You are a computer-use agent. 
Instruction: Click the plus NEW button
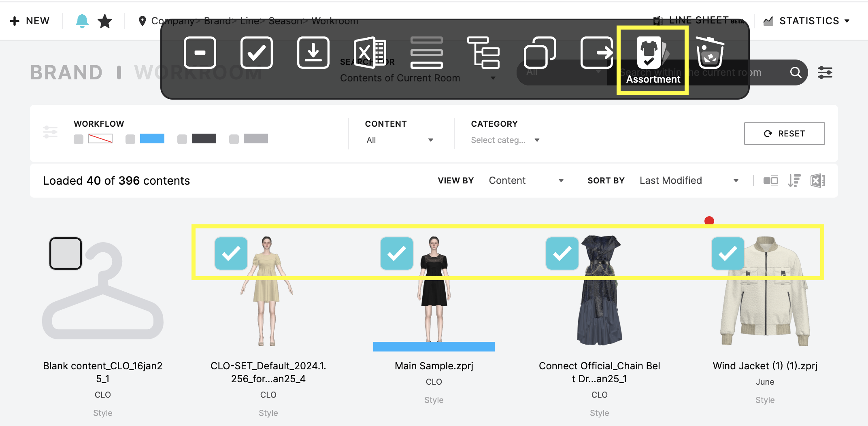click(x=30, y=21)
